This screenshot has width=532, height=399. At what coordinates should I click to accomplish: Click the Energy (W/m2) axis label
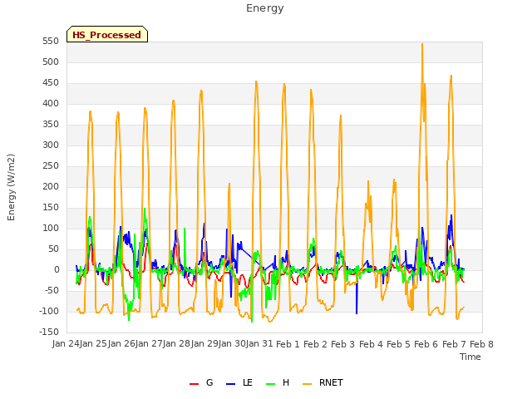pyautogui.click(x=11, y=187)
